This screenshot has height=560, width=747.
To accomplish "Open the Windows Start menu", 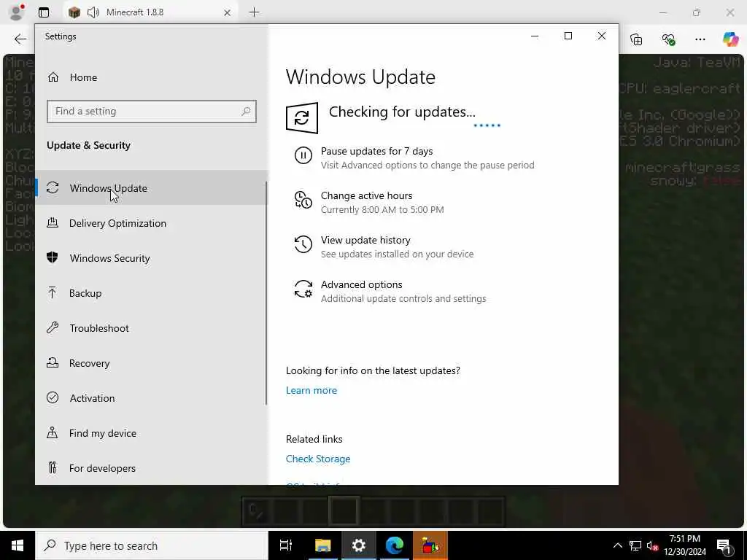I will point(18,545).
